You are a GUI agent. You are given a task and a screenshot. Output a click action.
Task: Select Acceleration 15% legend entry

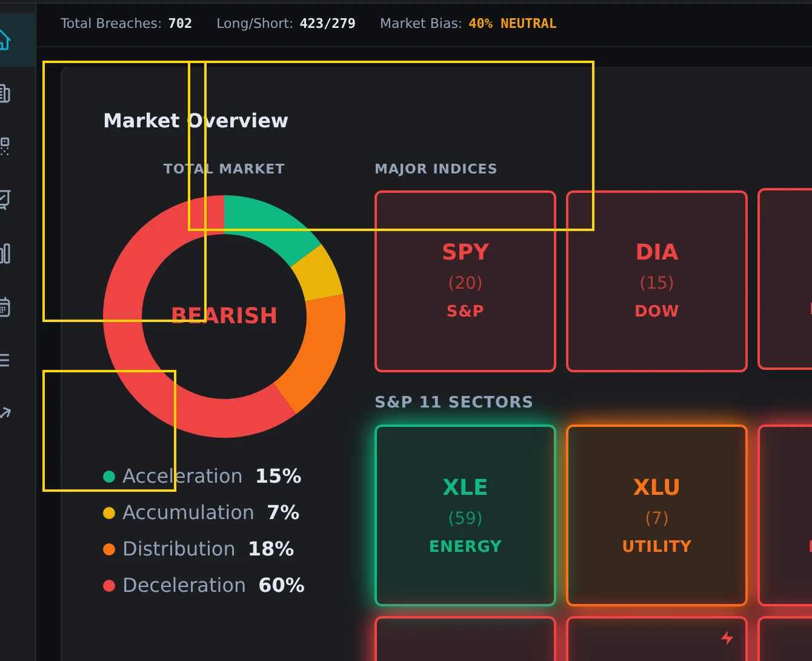202,476
